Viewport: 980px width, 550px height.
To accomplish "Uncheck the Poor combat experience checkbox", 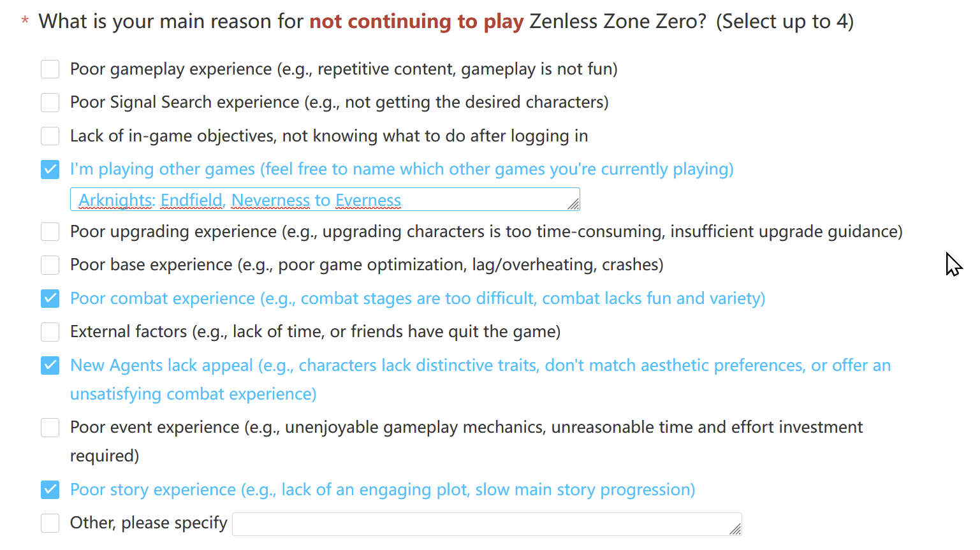I will 50,298.
